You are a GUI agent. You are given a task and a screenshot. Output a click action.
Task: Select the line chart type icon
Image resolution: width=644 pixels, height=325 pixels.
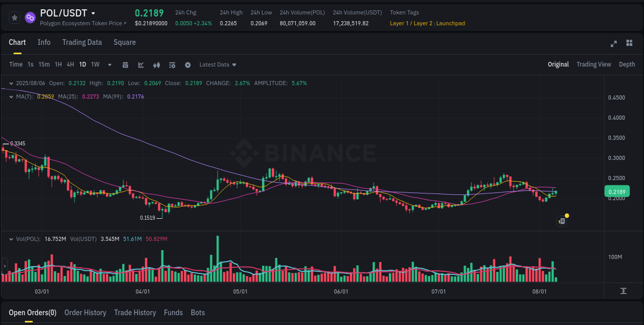141,64
